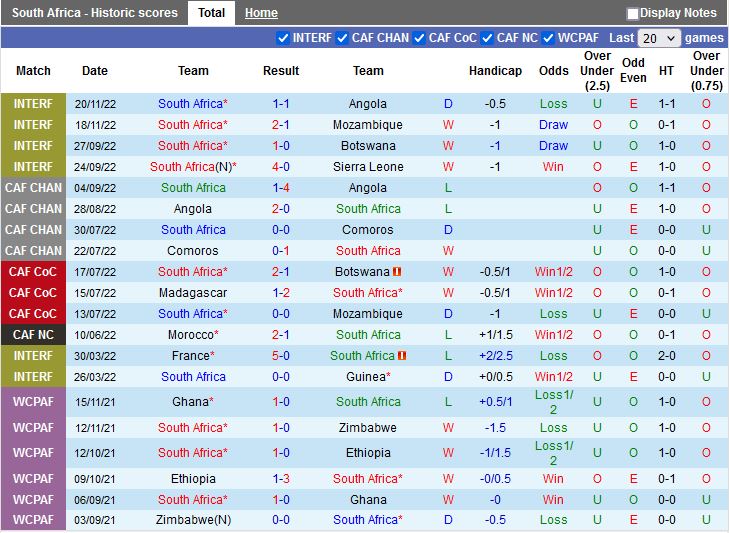The height and width of the screenshot is (533, 729).
Task: Toggle the CAF CHAN competition checkbox
Action: [342, 38]
